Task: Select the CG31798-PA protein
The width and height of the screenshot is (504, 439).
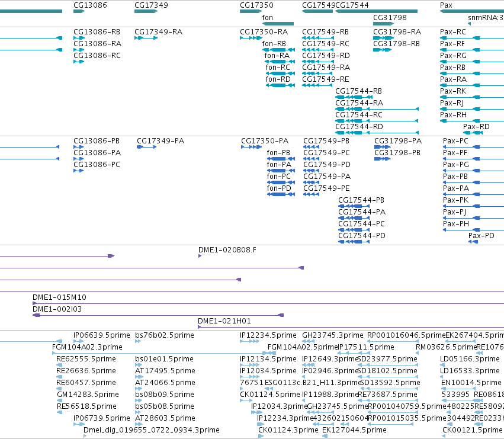Action: [x=383, y=147]
